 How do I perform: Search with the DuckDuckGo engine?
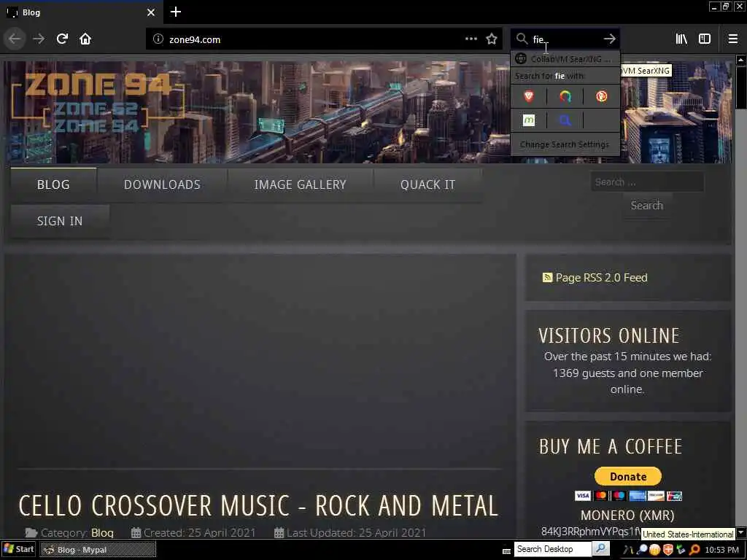click(601, 97)
